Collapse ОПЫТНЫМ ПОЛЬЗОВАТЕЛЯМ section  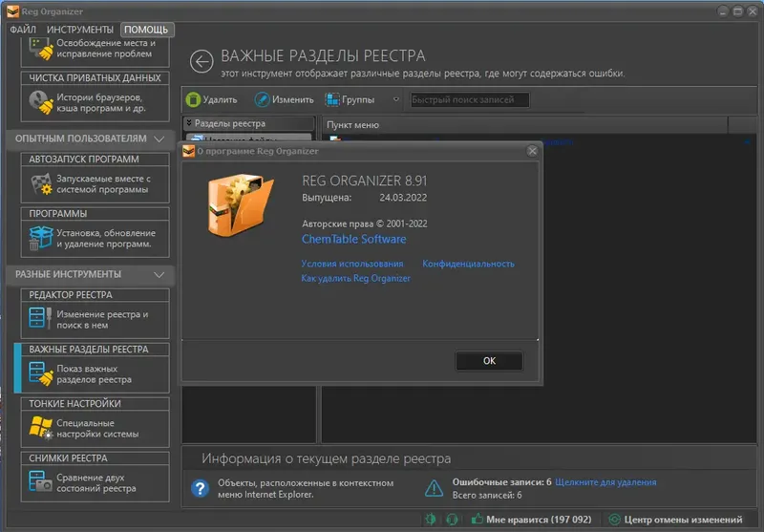coord(90,138)
